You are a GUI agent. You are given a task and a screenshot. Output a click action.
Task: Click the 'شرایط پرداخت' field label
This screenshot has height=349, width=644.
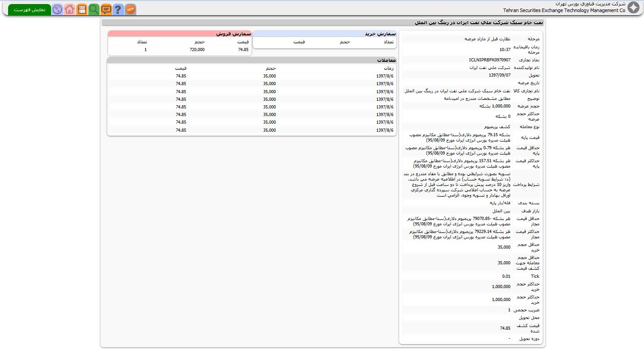(527, 184)
